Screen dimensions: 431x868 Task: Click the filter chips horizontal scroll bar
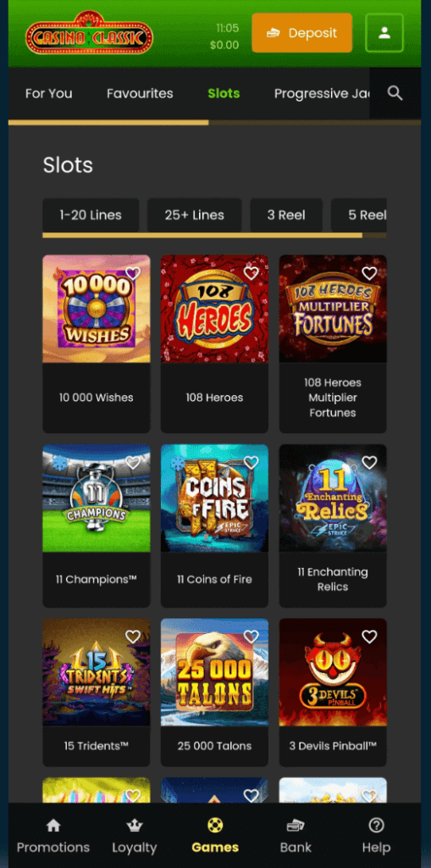(x=202, y=236)
